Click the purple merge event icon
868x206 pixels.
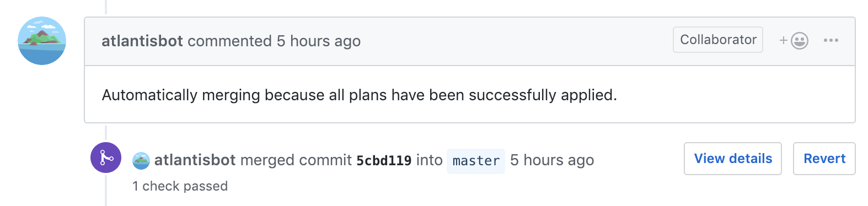point(106,158)
